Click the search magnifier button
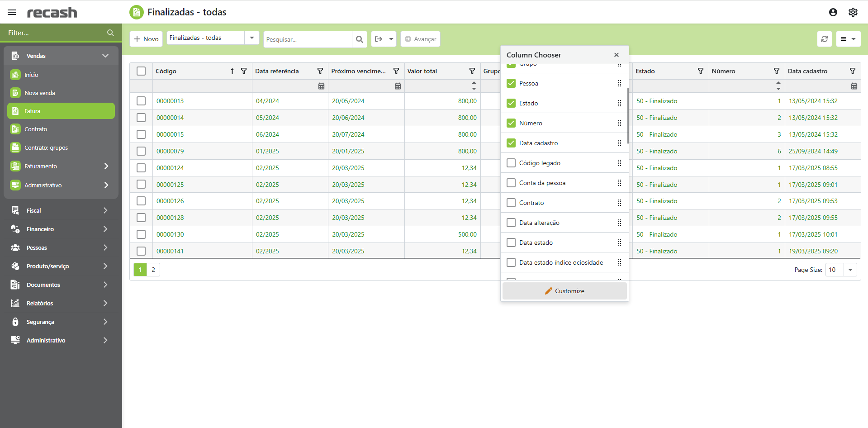Screen dimensions: 868x428 pos(359,39)
